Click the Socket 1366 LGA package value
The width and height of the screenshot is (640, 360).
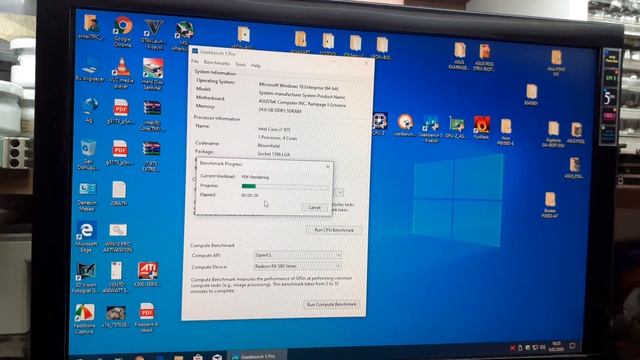[x=273, y=154]
